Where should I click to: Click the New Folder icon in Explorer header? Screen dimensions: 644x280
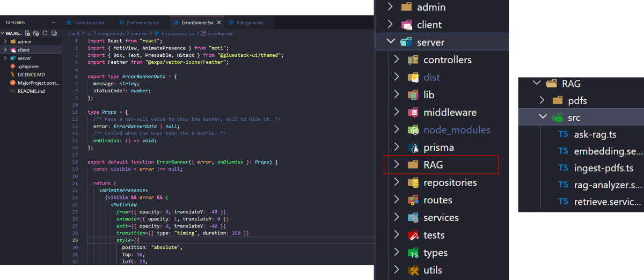36,33
